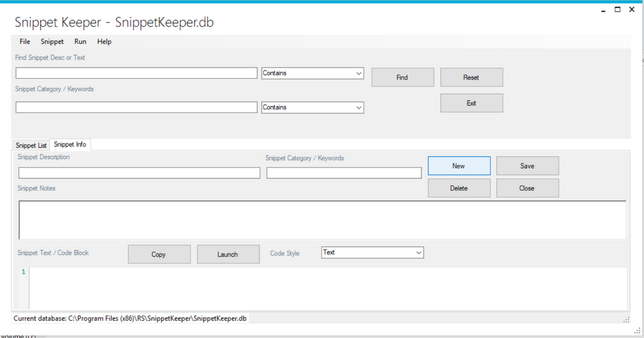Screen dimensions: 644x338
Task: Open the Contains dropdown for Desc or Text
Action: point(312,73)
